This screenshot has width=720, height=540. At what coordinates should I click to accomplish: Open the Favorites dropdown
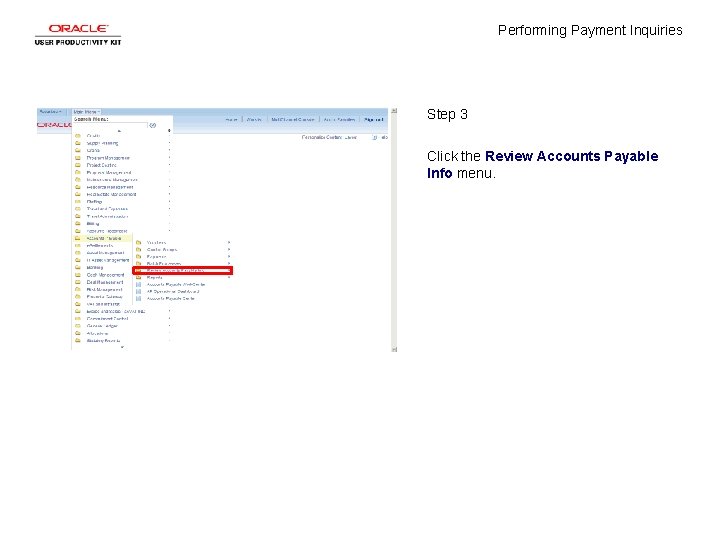51,112
